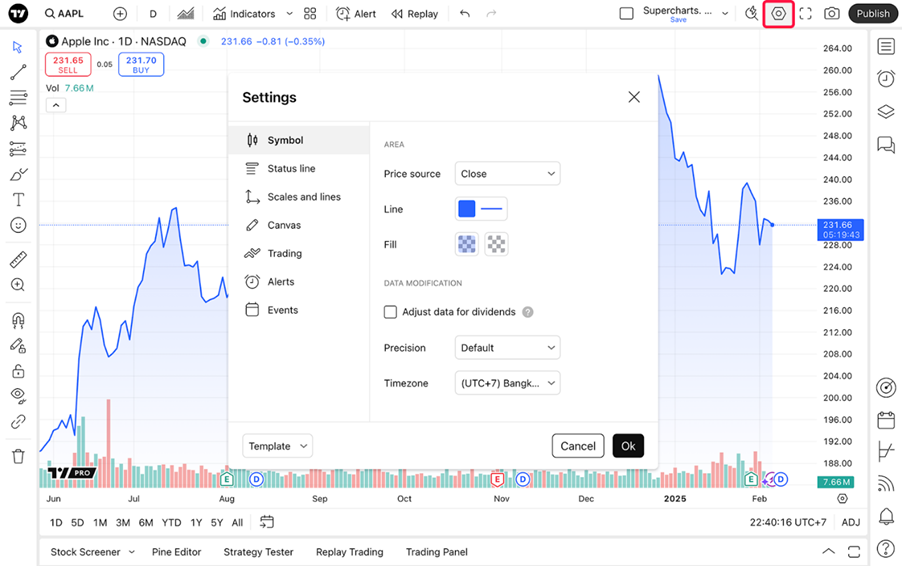Toggle stay in drawing mode

click(18, 345)
